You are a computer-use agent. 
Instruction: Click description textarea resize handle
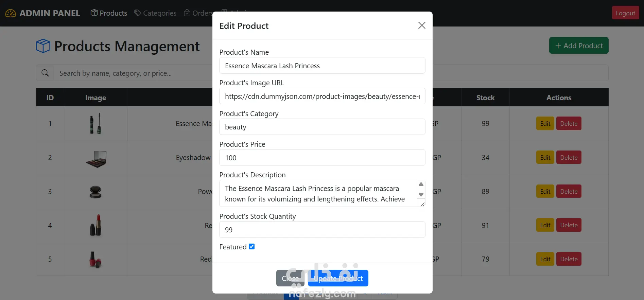point(422,204)
